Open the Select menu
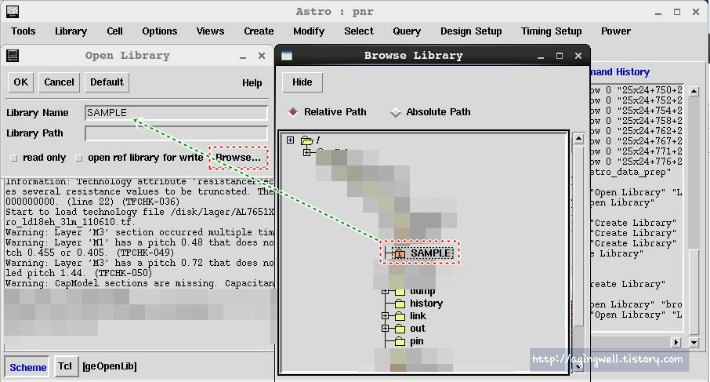710x382 pixels. tap(359, 31)
